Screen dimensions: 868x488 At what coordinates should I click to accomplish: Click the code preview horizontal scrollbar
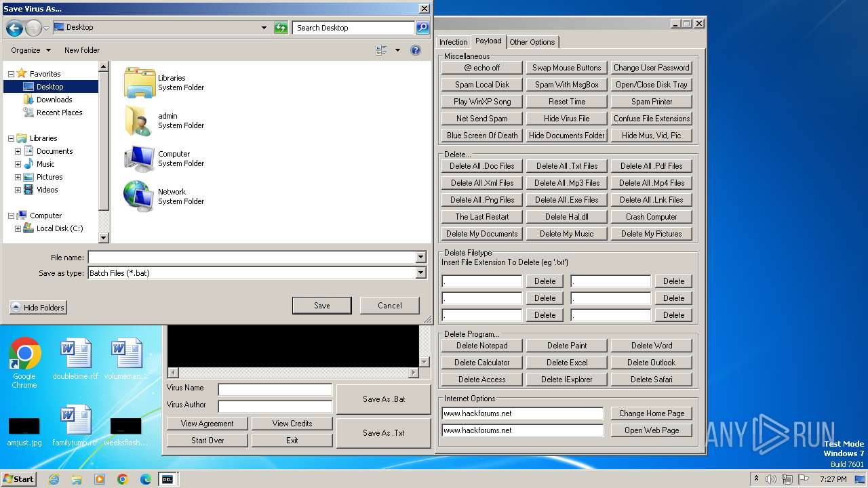click(293, 373)
